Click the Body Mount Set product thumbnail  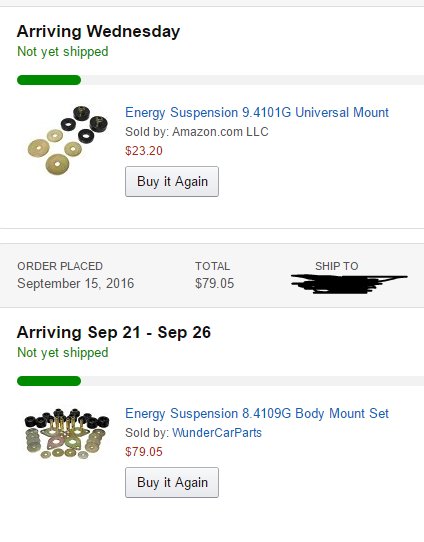click(67, 433)
